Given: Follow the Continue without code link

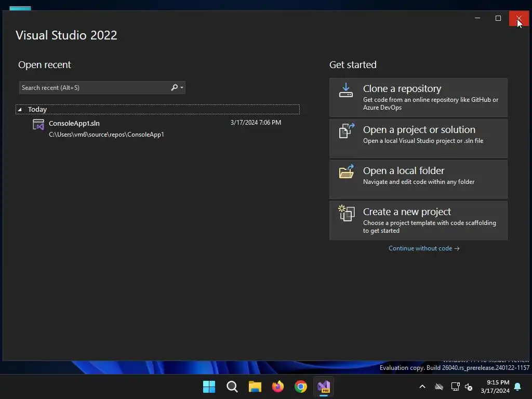Looking at the screenshot, I should coord(424,248).
